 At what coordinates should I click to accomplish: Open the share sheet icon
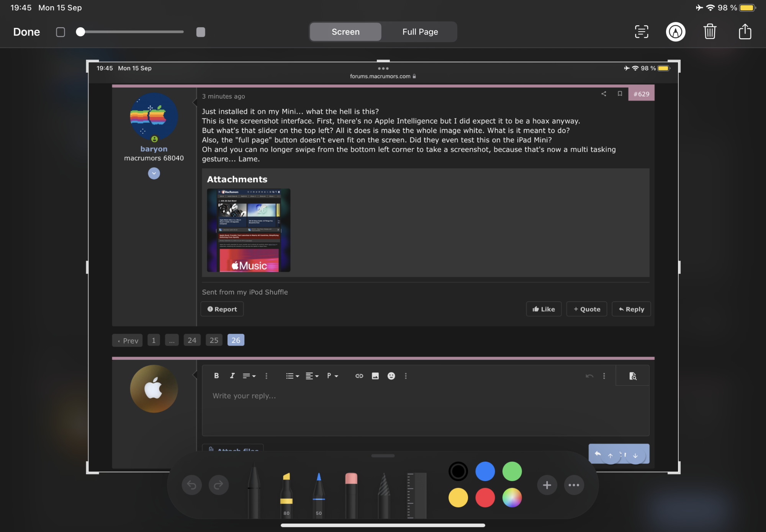coord(745,32)
